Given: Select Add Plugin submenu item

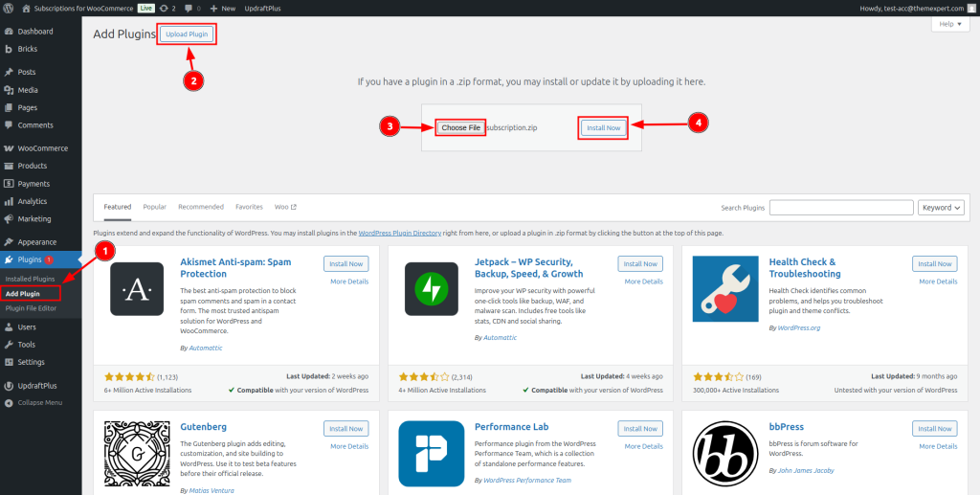Looking at the screenshot, I should point(23,293).
